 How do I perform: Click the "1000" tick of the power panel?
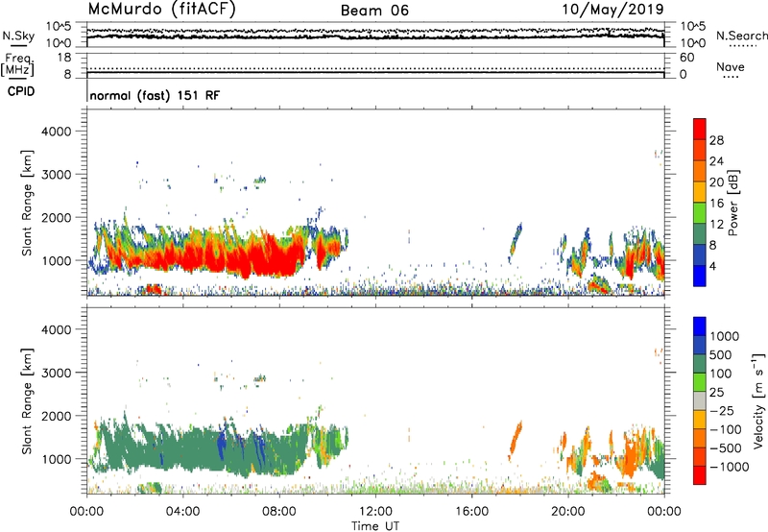point(56,260)
